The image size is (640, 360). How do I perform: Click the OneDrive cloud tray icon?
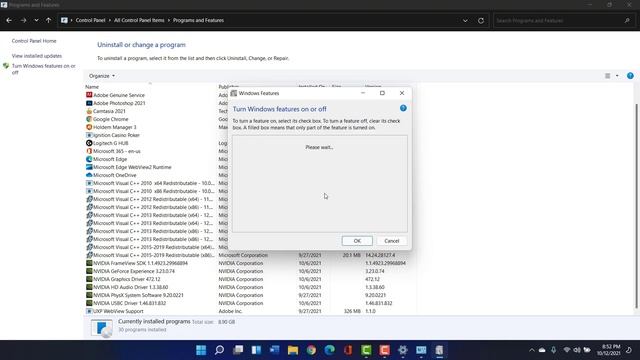542,350
